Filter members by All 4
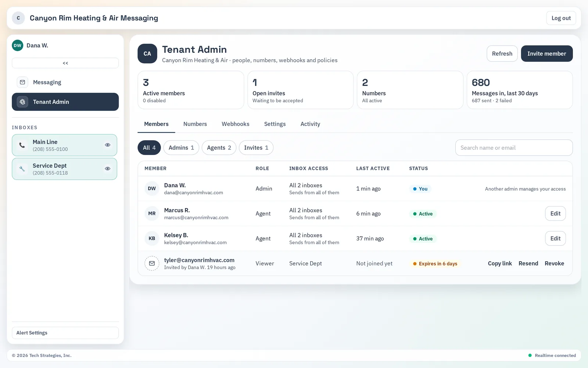The width and height of the screenshot is (588, 368). (149, 148)
